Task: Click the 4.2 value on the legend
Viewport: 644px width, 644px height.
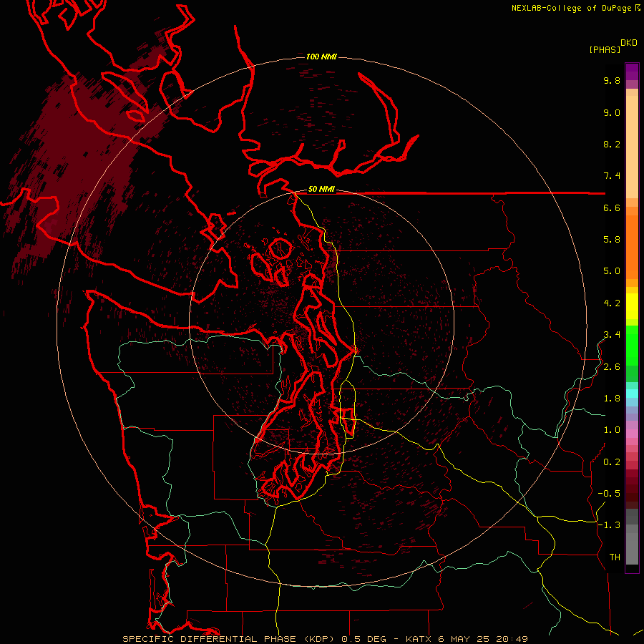Action: pos(612,303)
